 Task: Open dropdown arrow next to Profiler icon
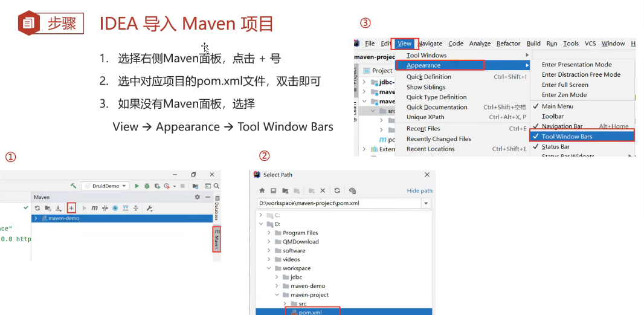click(175, 186)
